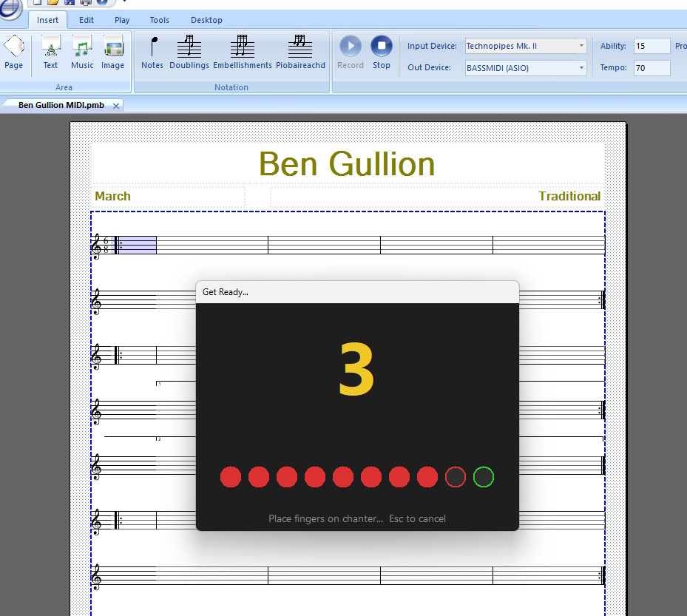Image resolution: width=687 pixels, height=616 pixels.
Task: Click the rightmost filled red finger circle
Action: point(427,477)
